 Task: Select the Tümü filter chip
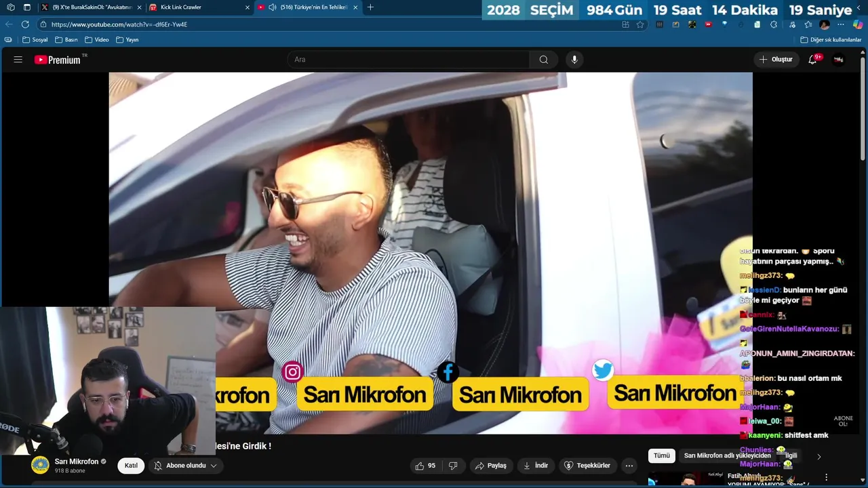coord(662,456)
